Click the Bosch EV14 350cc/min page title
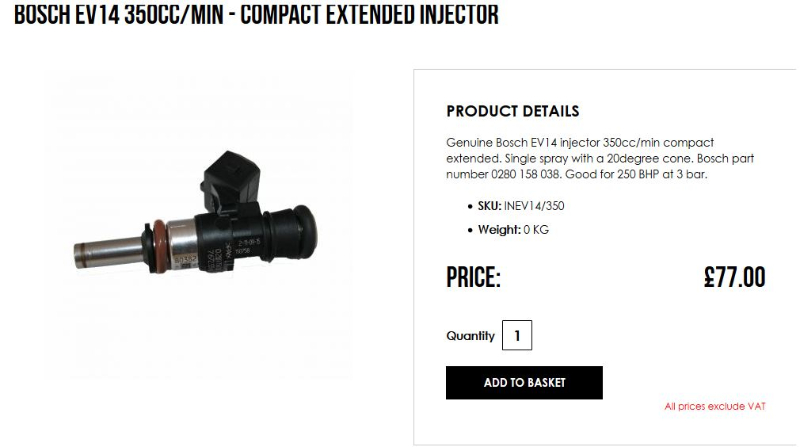Viewport: 800px width, 447px height. (256, 17)
